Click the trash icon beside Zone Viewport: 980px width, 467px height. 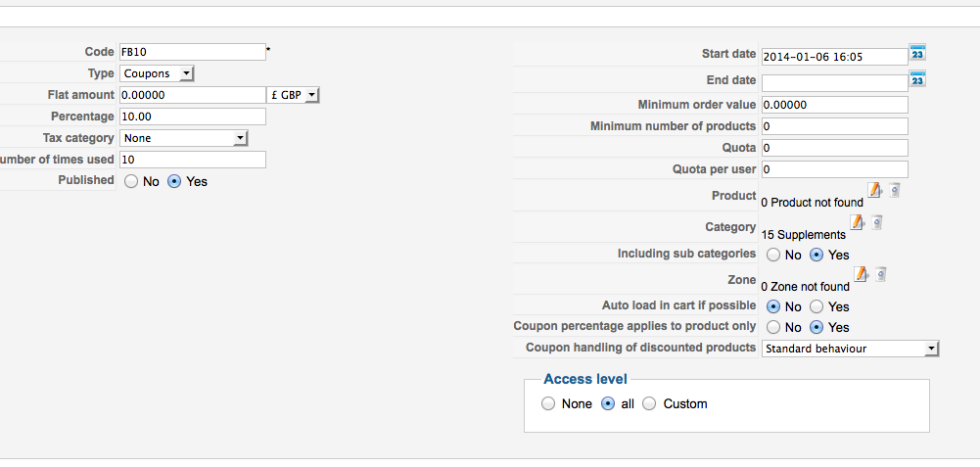click(x=880, y=275)
